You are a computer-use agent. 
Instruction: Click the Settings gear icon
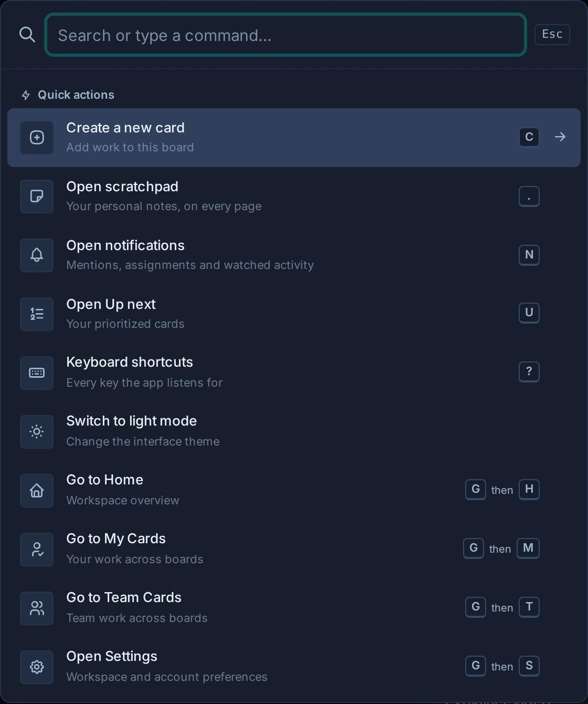(37, 667)
